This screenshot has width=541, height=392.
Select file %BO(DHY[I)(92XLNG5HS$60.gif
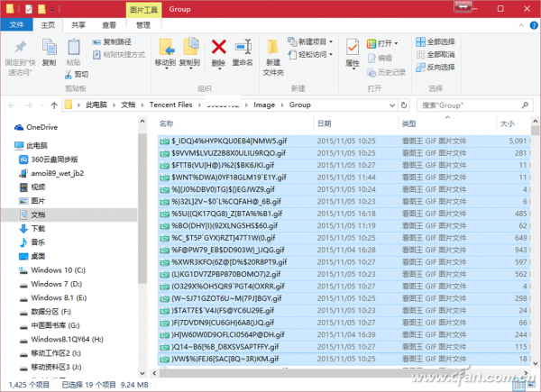point(344,226)
